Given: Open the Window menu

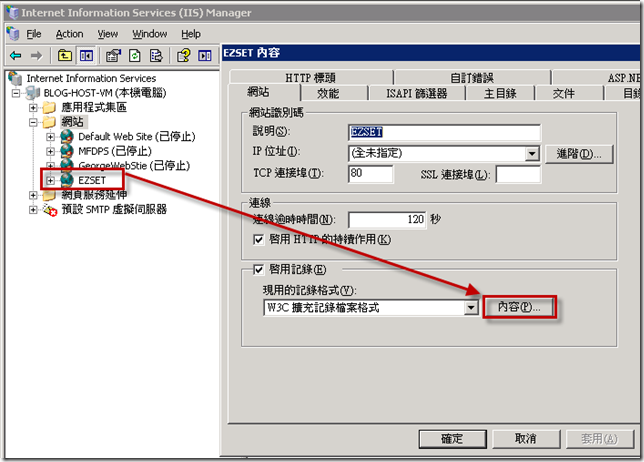Looking at the screenshot, I should pos(150,34).
